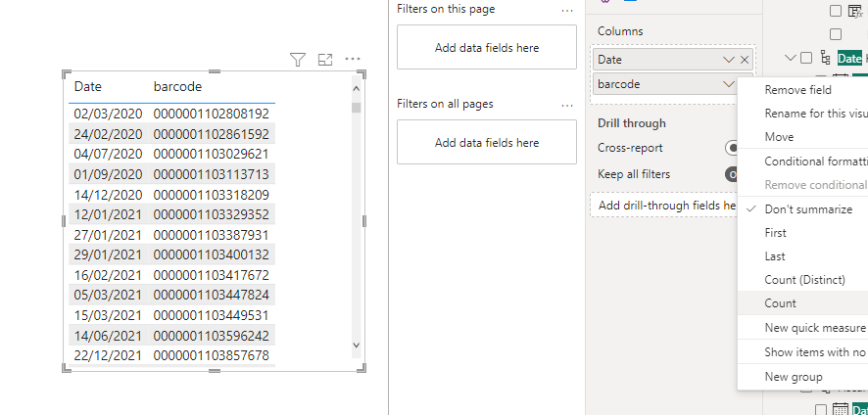Open Conditional formatting submenu
868x415 pixels.
coord(802,161)
